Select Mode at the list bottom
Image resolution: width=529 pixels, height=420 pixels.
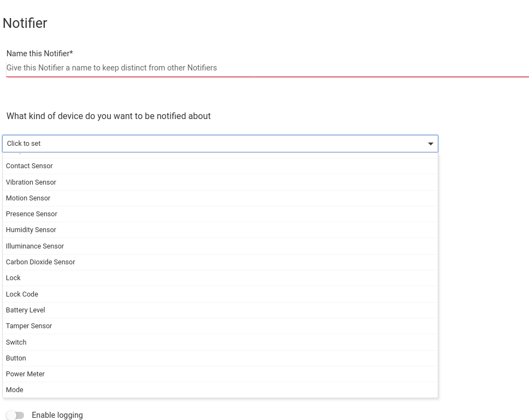[15, 390]
